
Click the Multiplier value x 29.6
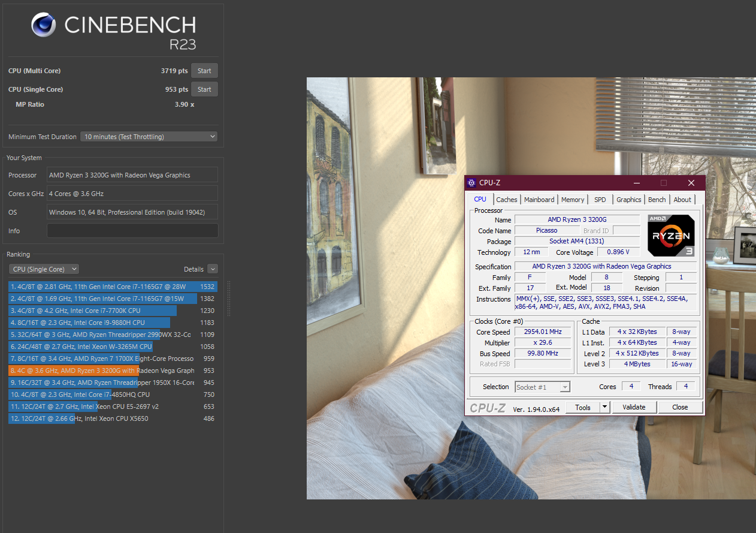coord(544,343)
